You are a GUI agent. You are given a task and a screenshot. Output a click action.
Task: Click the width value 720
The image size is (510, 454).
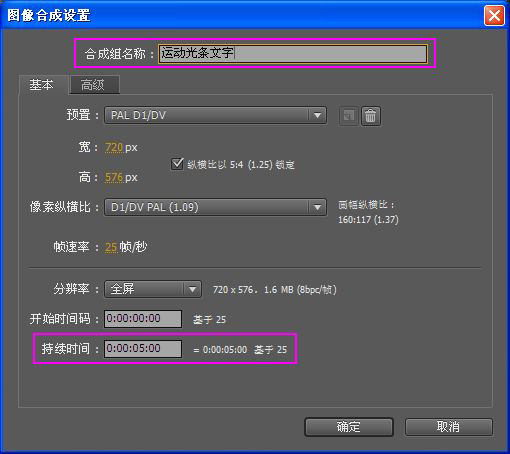point(114,147)
